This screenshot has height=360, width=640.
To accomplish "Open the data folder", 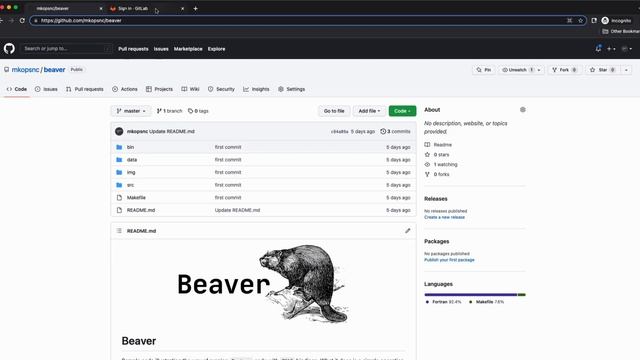I will pyautogui.click(x=132, y=160).
